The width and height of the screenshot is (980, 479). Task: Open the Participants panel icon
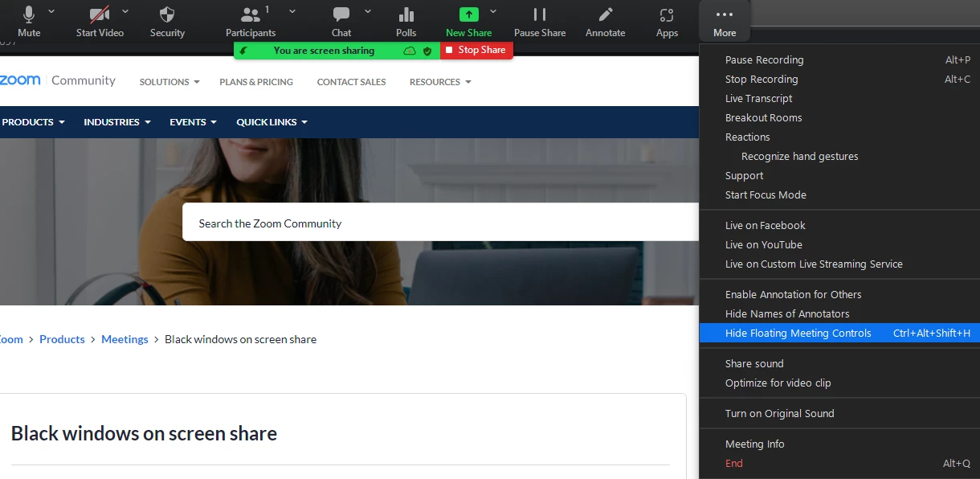pyautogui.click(x=251, y=15)
